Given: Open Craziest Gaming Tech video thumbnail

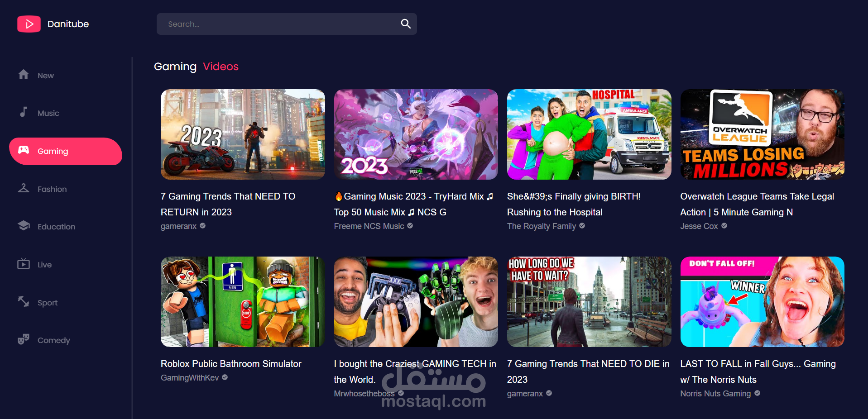Looking at the screenshot, I should click(x=416, y=302).
